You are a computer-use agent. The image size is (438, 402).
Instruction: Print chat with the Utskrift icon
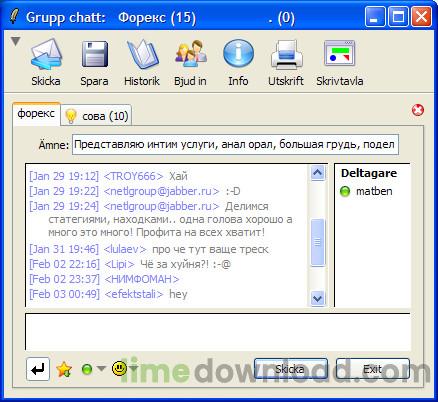tap(286, 54)
